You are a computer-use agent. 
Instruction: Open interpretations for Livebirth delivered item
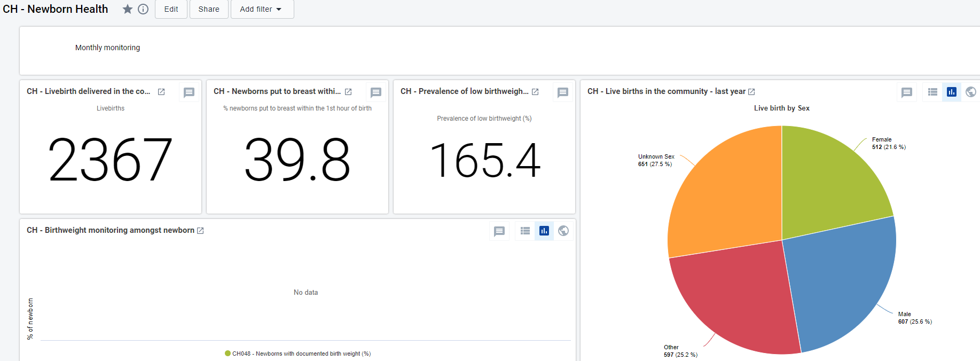[189, 92]
